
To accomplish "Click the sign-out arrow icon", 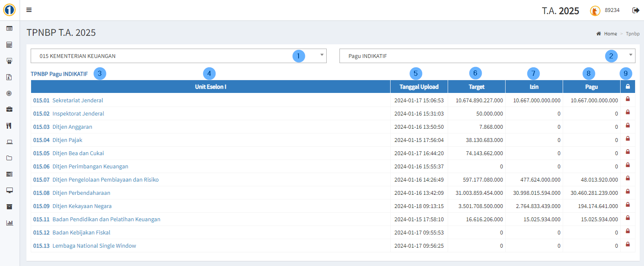I will pyautogui.click(x=635, y=11).
